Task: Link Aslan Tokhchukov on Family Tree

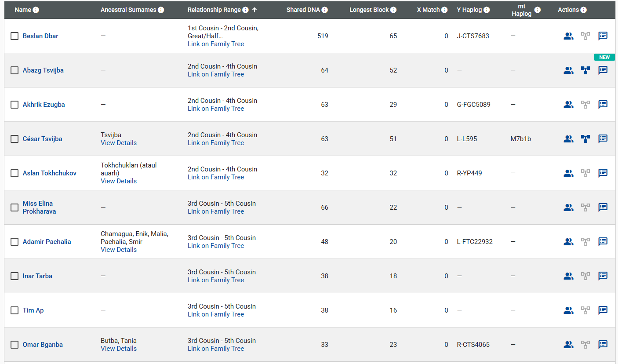Action: coord(216,177)
